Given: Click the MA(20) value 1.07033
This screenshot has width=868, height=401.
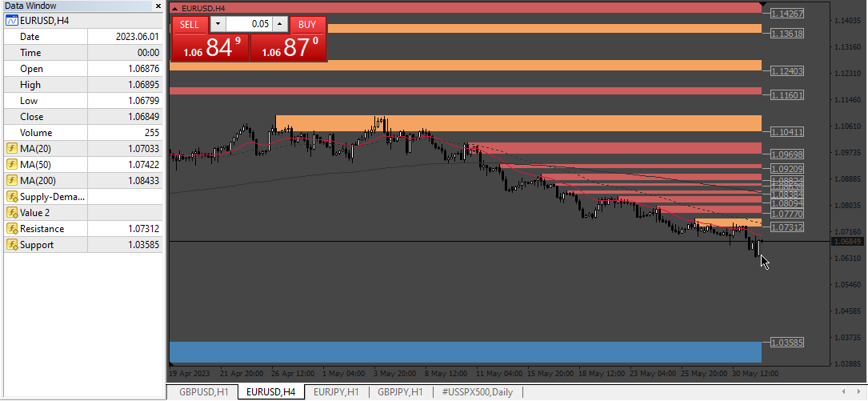Looking at the screenshot, I should [143, 149].
